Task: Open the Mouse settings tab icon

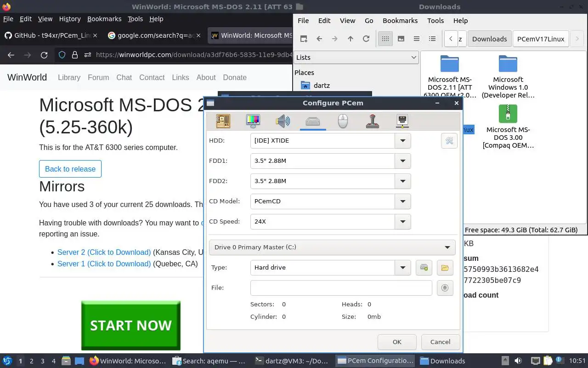Action: (343, 121)
